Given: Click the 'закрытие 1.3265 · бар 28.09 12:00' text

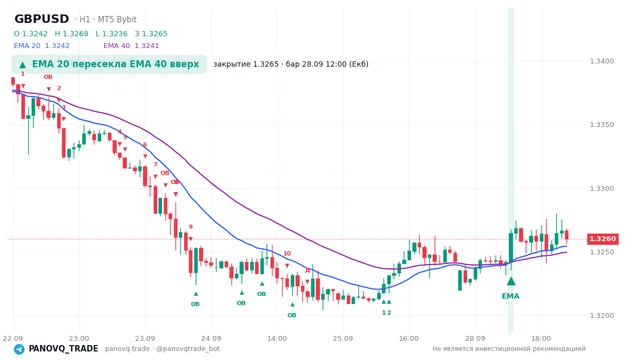Looking at the screenshot, I should click(280, 64).
